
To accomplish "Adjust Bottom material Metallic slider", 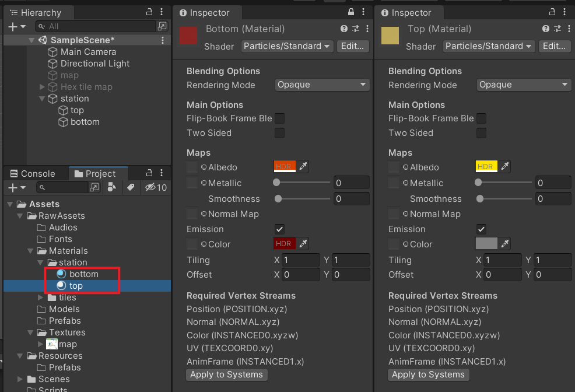I will click(x=303, y=182).
